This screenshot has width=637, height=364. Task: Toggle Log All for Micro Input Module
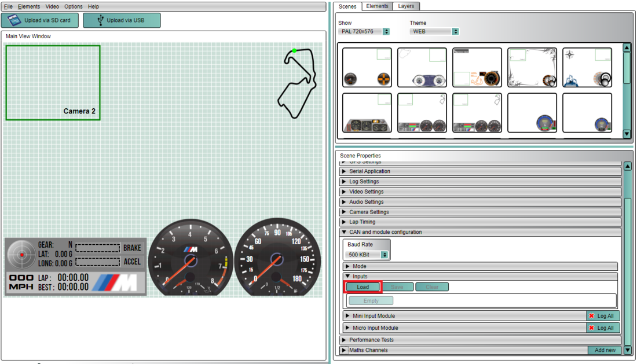[x=603, y=328]
